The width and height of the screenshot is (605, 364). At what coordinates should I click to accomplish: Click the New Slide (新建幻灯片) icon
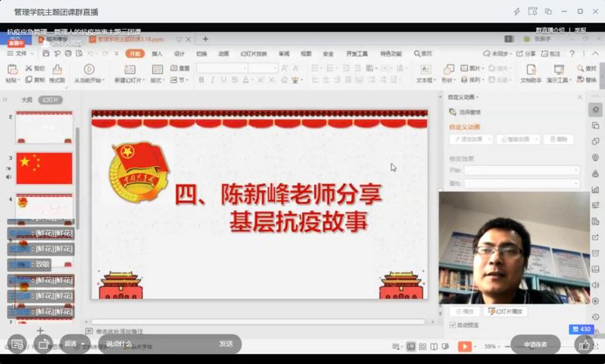[129, 70]
